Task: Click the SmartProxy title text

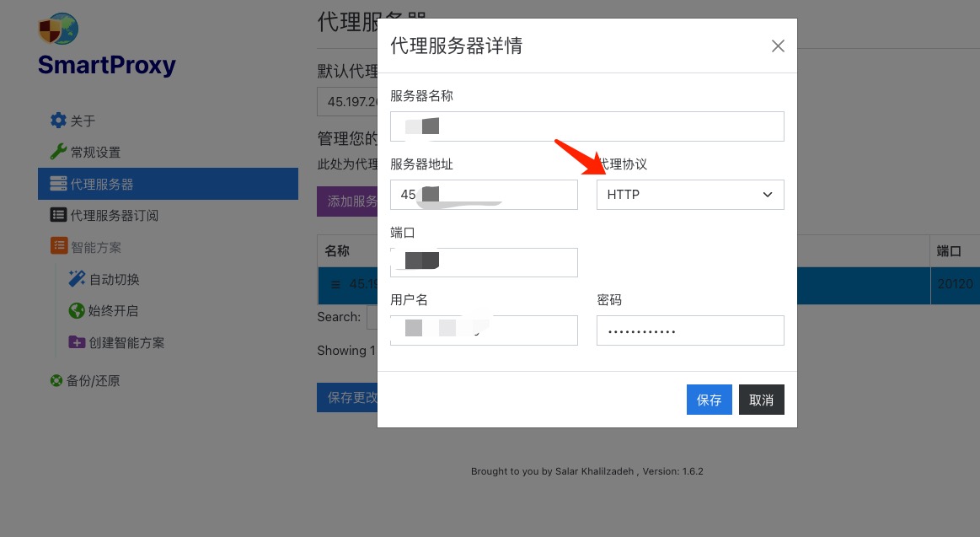Action: [107, 64]
